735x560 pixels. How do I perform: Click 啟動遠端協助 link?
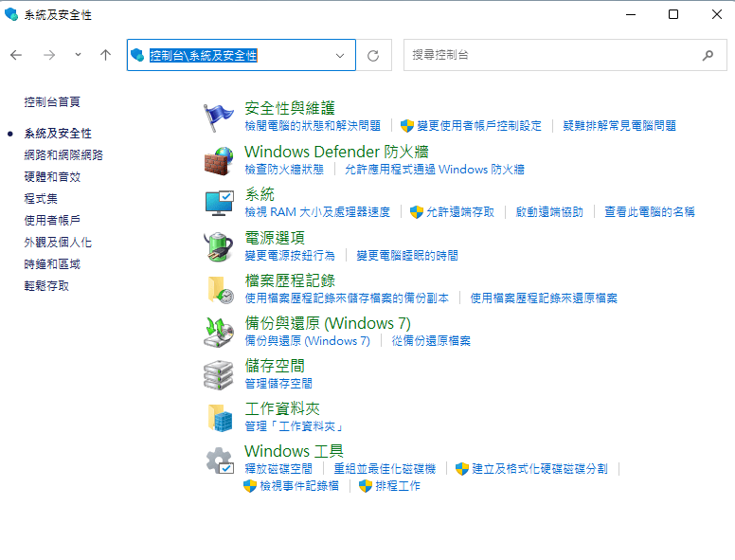click(549, 212)
